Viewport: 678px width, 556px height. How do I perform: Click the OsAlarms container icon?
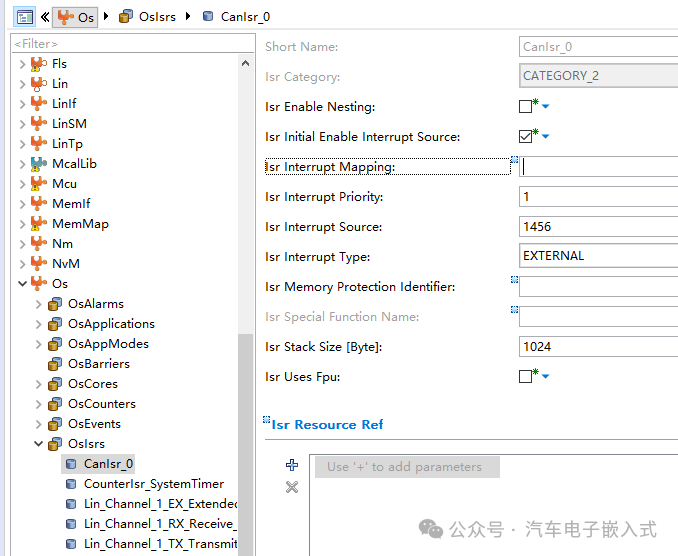[55, 304]
